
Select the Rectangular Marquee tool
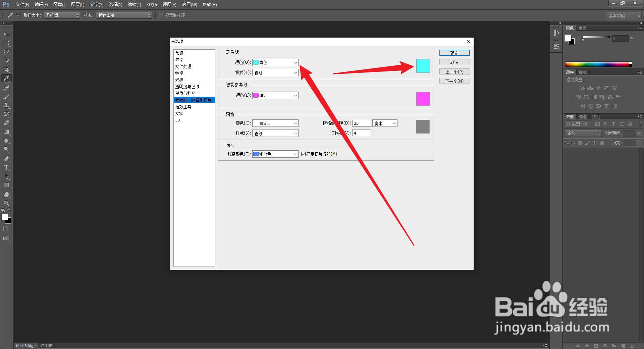point(6,43)
